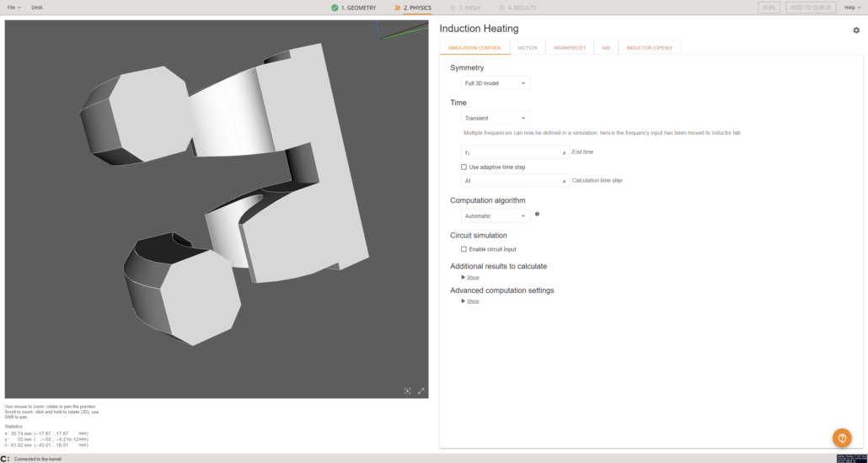Click the kernel connection status icon
Image resolution: width=868 pixels, height=463 pixels.
coord(5,459)
